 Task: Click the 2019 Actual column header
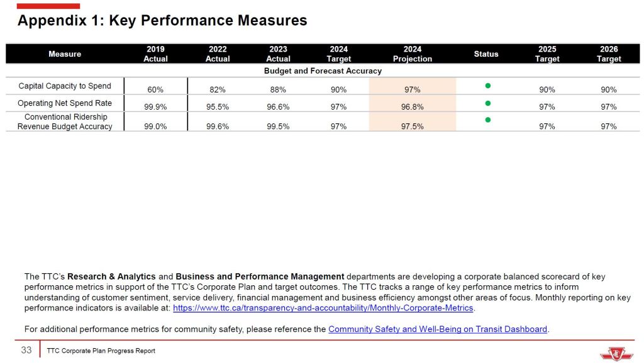click(x=155, y=54)
